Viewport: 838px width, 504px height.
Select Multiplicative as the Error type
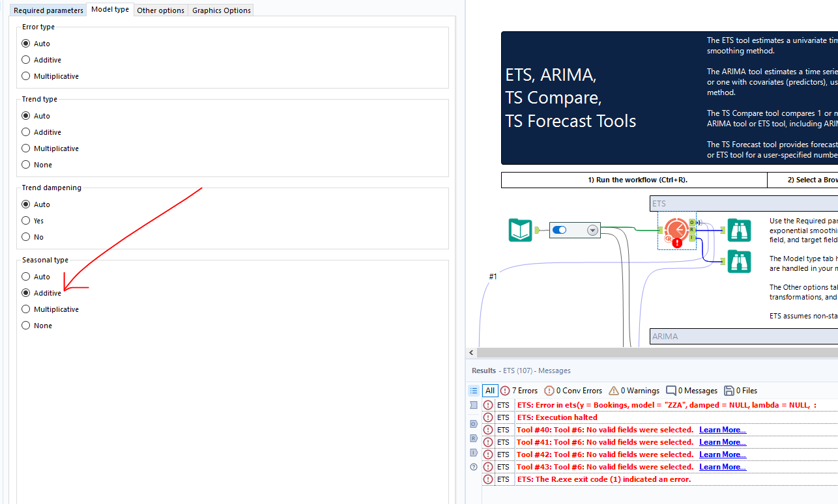pyautogui.click(x=25, y=76)
